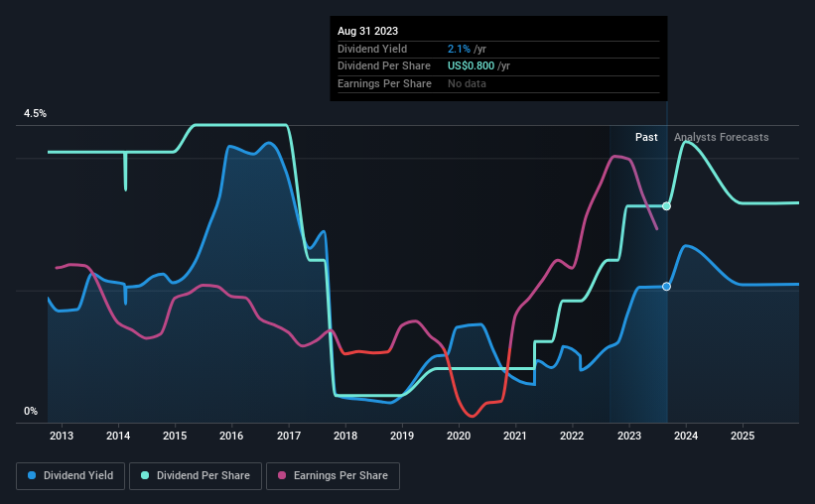Click the 2023 x-axis label
Screen dimensions: 815x504
[x=629, y=436]
